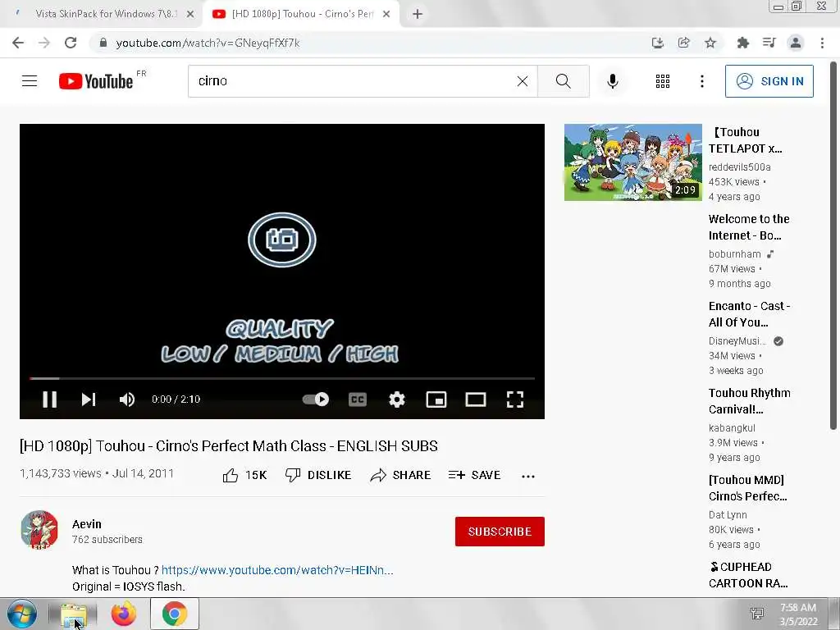Open the Aevin channel name link
Screen dimensions: 840x630
(x=87, y=524)
